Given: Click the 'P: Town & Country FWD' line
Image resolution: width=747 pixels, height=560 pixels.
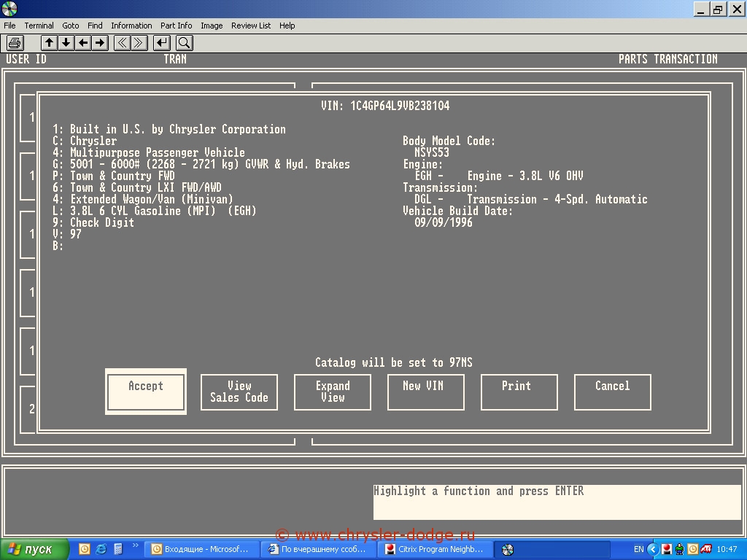Looking at the screenshot, I should pyautogui.click(x=114, y=176).
